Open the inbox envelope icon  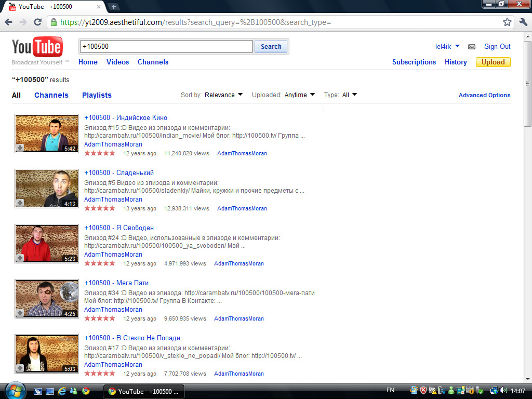[472, 47]
